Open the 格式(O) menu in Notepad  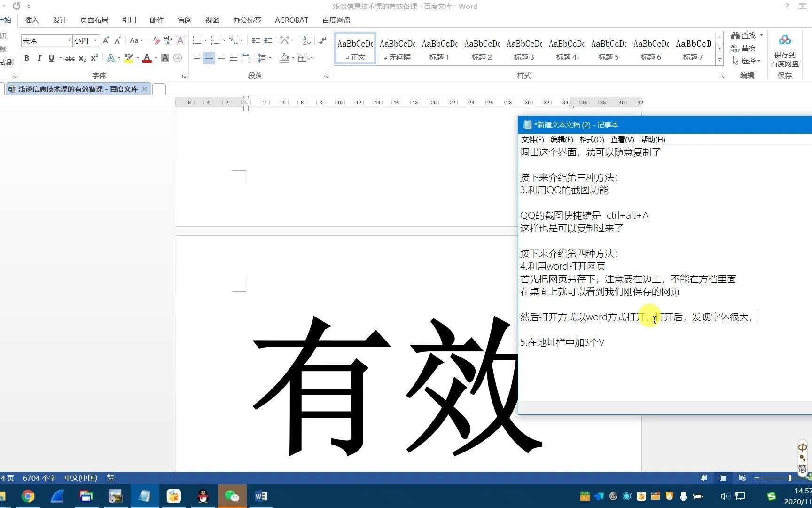(592, 139)
